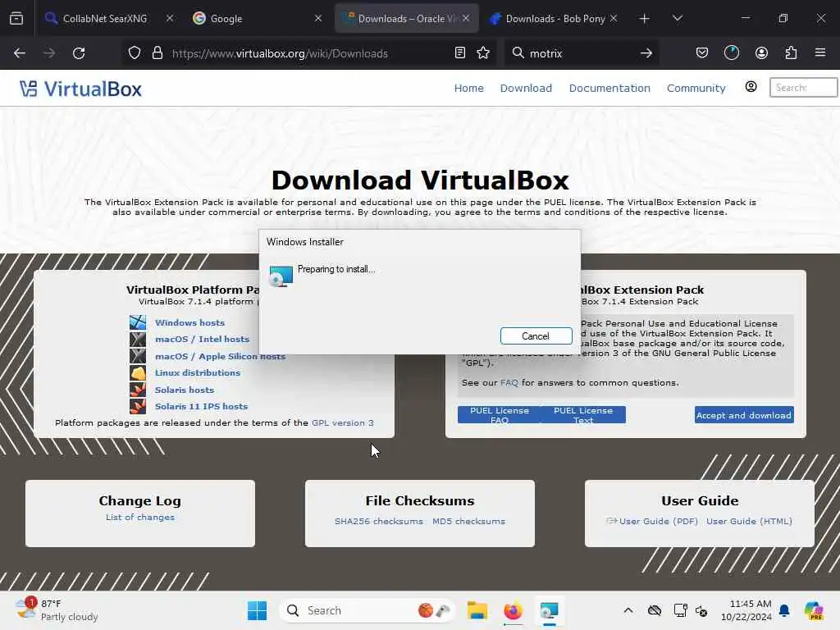Open the Documentation navigation link
840x630 pixels.
coord(609,88)
